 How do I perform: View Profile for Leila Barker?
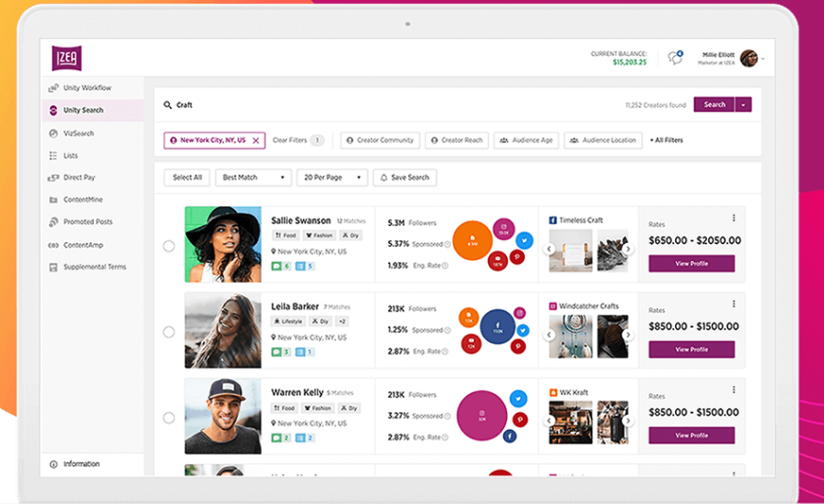(691, 349)
